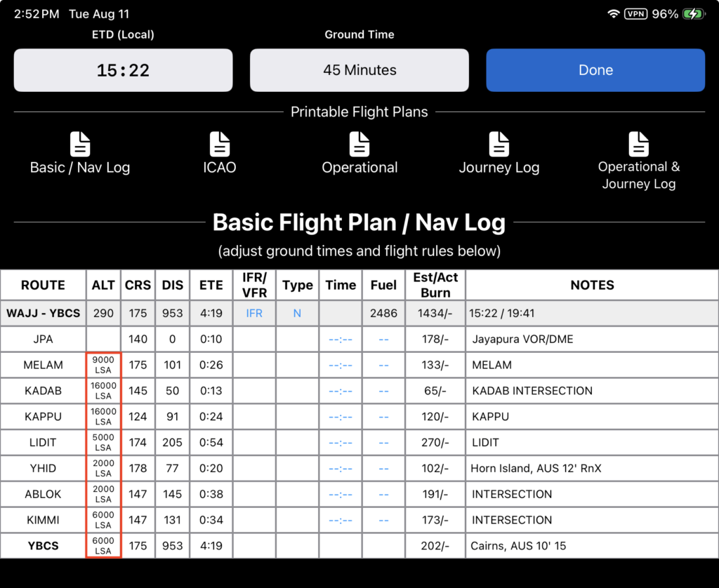Image resolution: width=719 pixels, height=588 pixels.
Task: Set the fuel entry for the MELAM waypoint
Action: pos(384,365)
